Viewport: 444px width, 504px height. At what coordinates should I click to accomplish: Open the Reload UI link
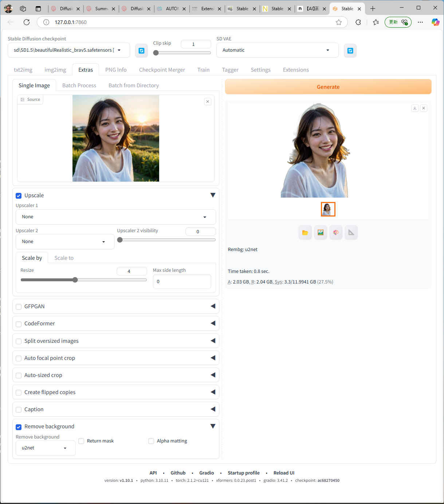click(x=284, y=473)
